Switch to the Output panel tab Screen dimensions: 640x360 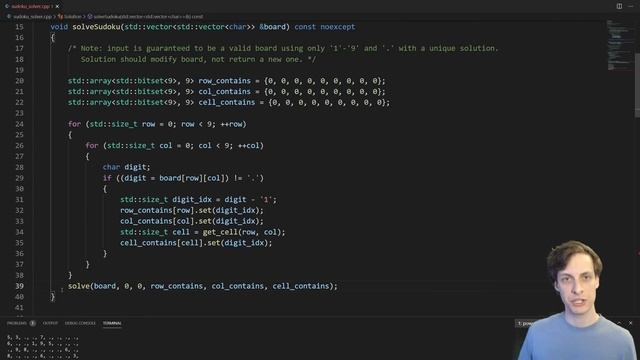pos(50,323)
